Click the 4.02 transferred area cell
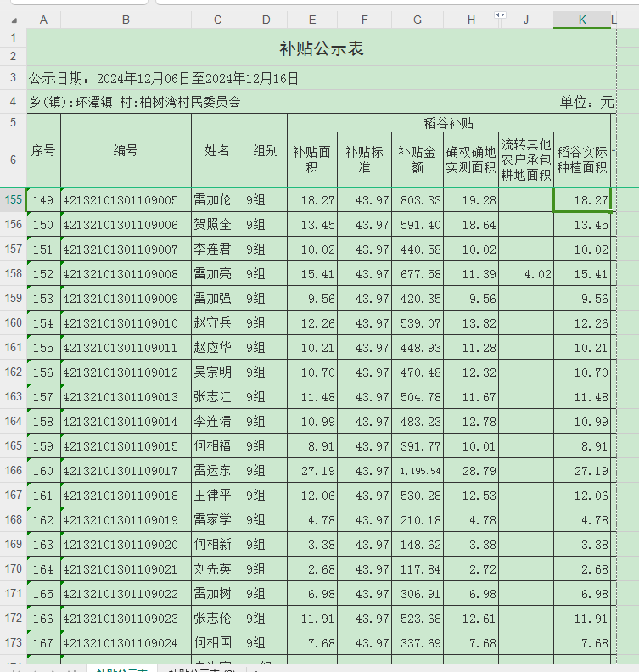Image resolution: width=639 pixels, height=672 pixels. [x=526, y=274]
